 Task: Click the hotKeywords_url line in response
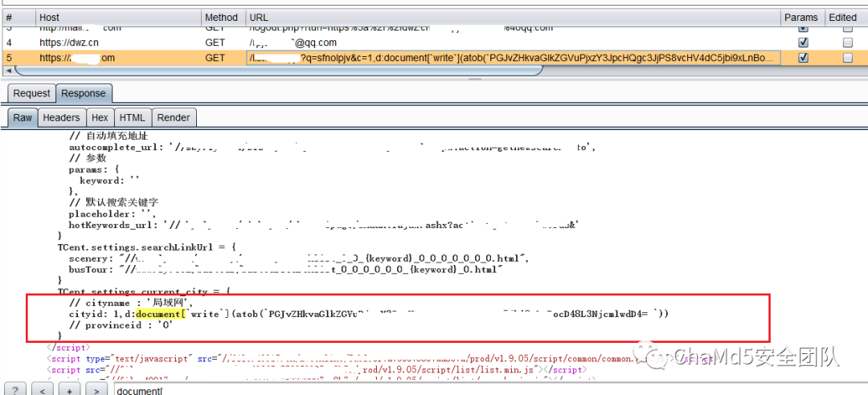point(325,225)
